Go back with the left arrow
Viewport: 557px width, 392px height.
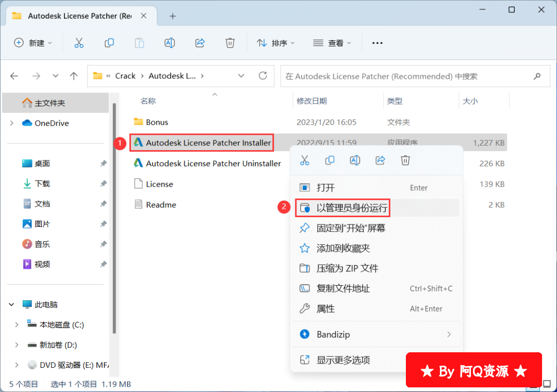(x=14, y=76)
